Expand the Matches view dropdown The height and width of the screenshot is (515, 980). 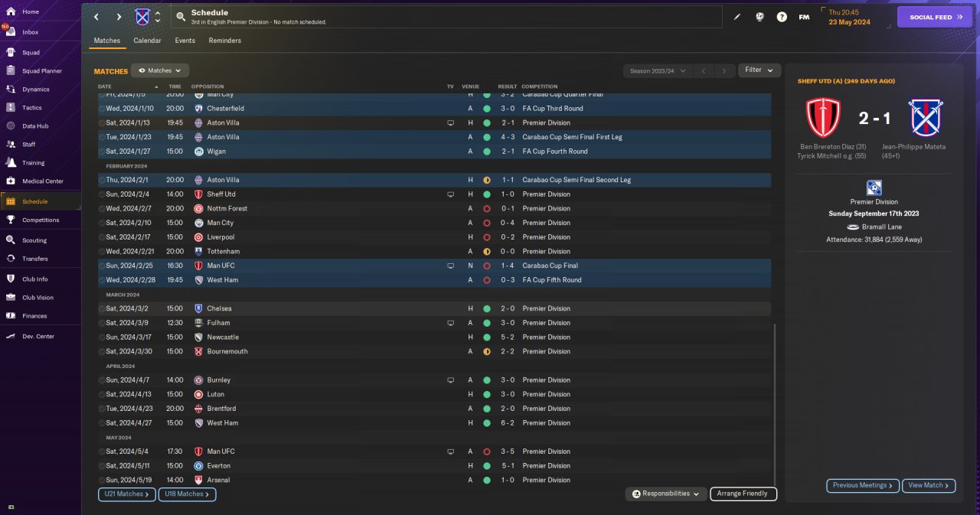click(160, 70)
